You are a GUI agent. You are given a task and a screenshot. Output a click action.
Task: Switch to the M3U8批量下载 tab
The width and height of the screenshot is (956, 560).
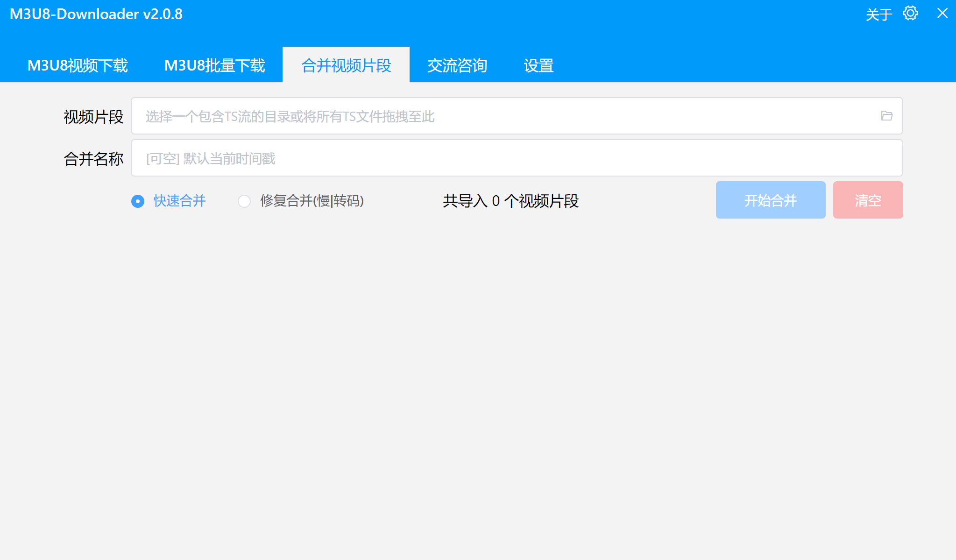point(214,65)
